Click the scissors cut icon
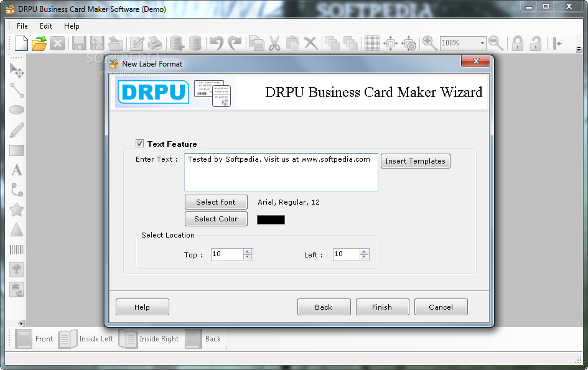This screenshot has width=588, height=370. pyautogui.click(x=274, y=43)
